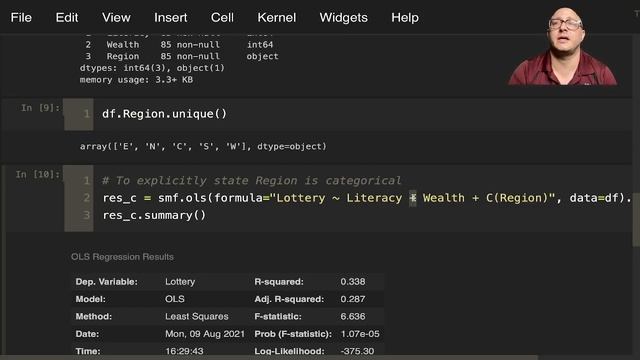Viewport: 640px width, 360px height.
Task: Click the Date value Mon, 09 Aug 2021
Action: point(205,334)
